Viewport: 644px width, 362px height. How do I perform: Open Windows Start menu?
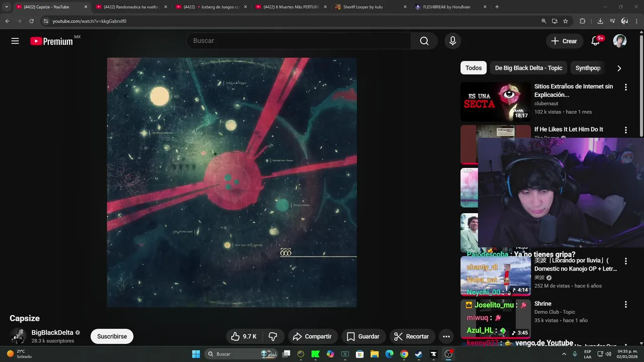tap(196, 354)
